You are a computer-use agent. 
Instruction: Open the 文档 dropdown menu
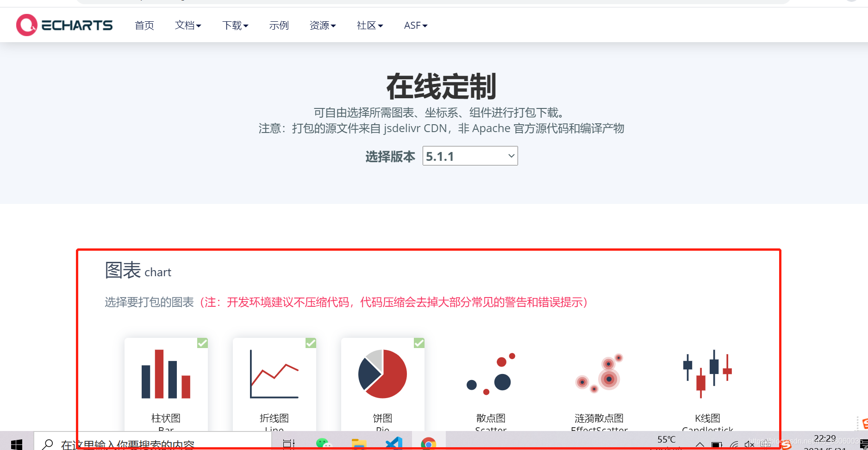(x=188, y=25)
